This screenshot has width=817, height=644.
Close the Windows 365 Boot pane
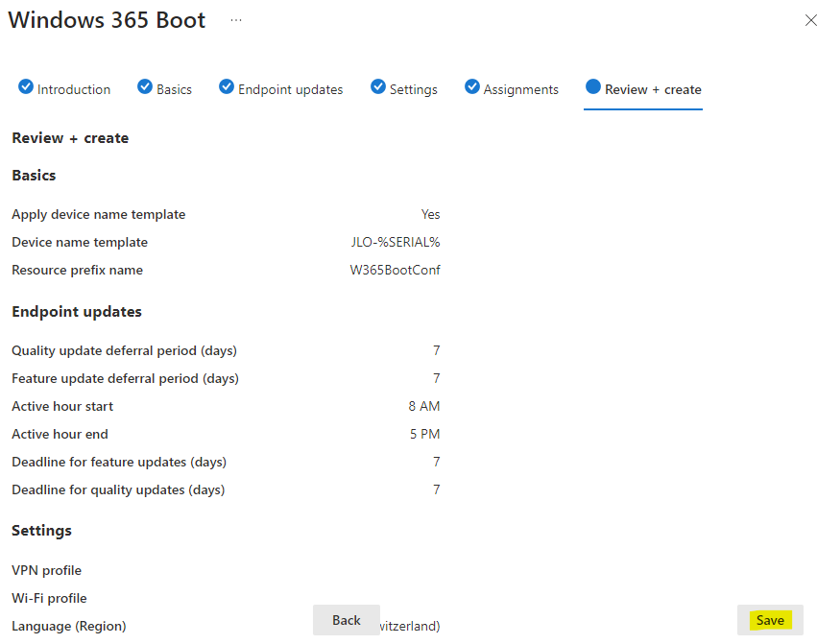[810, 20]
